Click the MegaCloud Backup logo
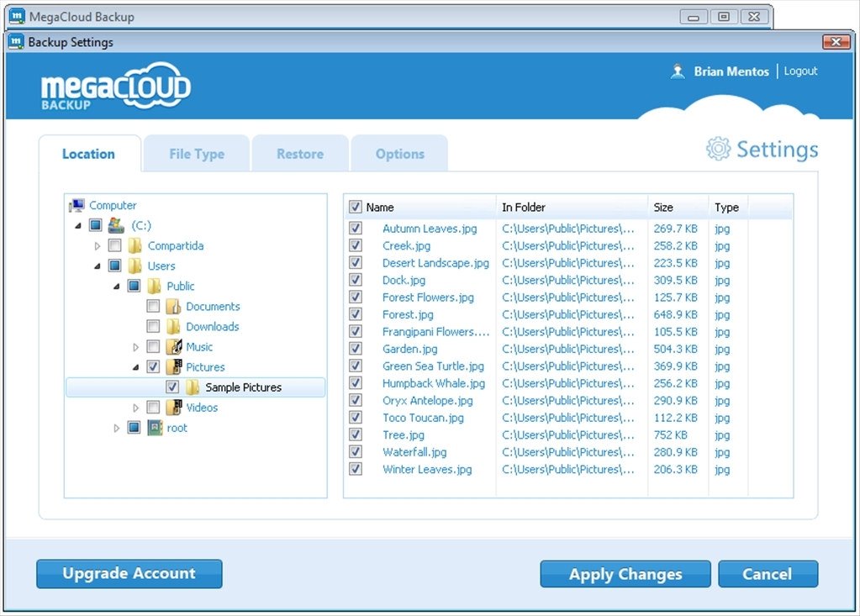Image resolution: width=860 pixels, height=616 pixels. (116, 86)
